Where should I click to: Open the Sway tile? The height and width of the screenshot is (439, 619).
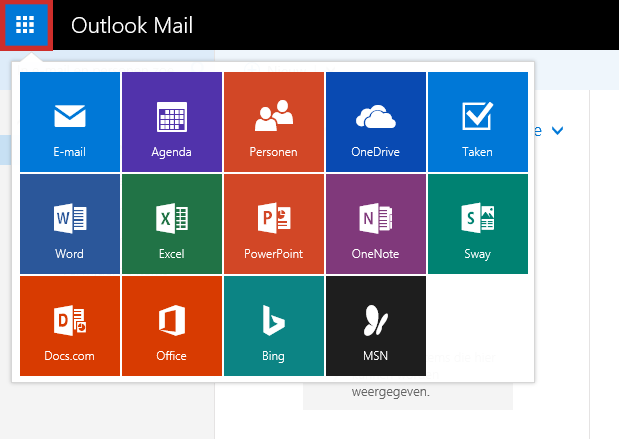(x=478, y=224)
